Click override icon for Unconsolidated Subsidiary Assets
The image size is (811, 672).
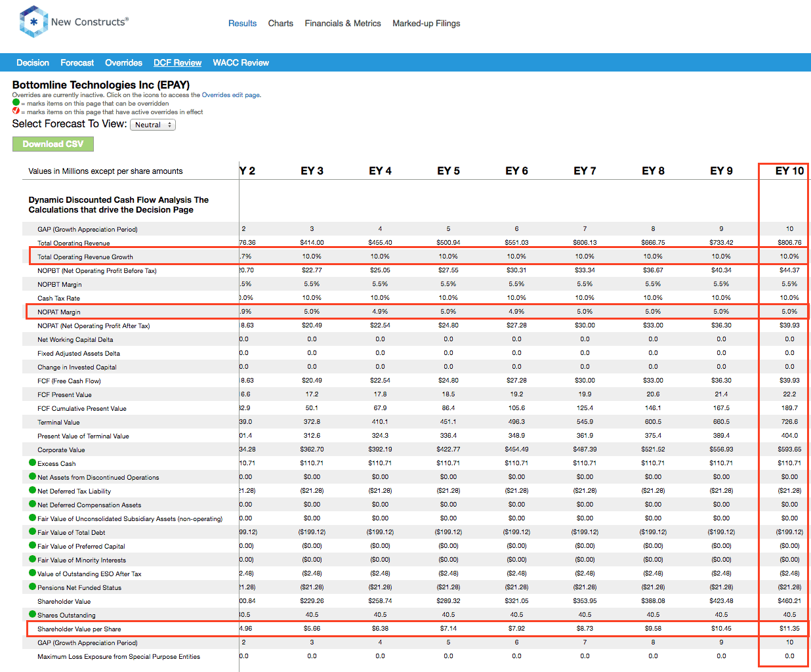tap(32, 518)
